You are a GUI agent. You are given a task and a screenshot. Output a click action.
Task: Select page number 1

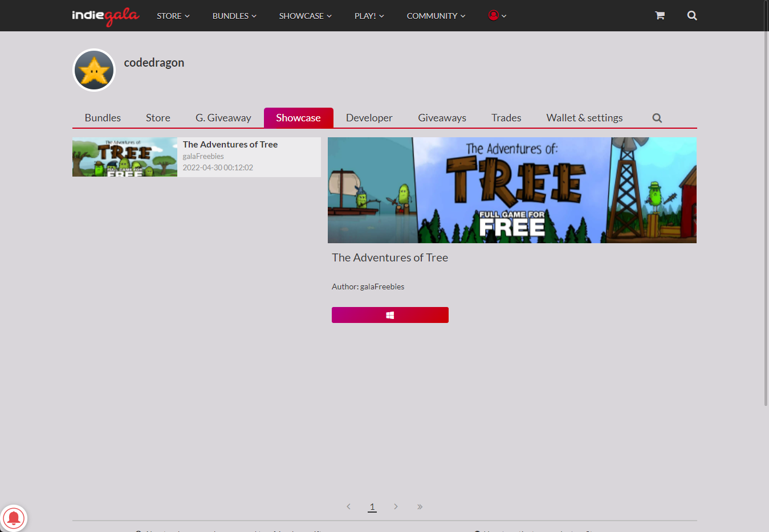(x=372, y=506)
